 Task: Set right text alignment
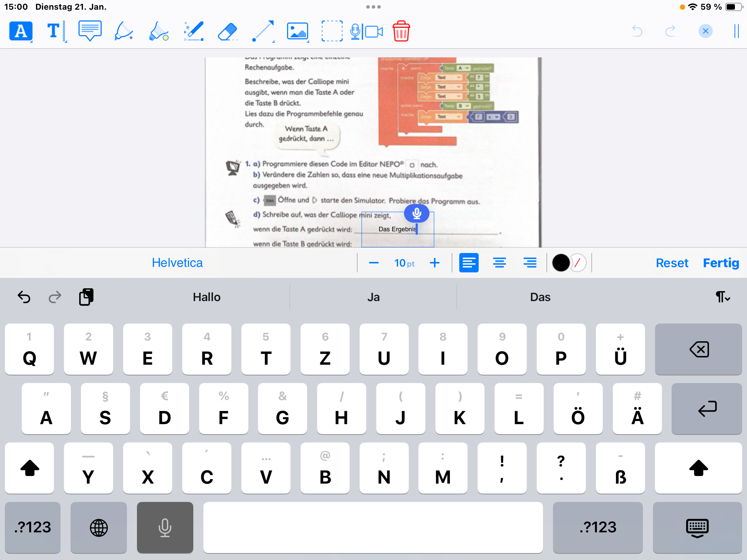coord(530,263)
